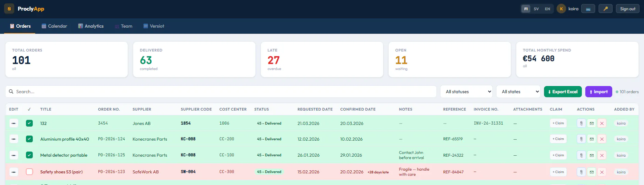The height and width of the screenshot is (185, 644).
Task: Click Total Monthly Spend €54 600 card
Action: (x=577, y=59)
